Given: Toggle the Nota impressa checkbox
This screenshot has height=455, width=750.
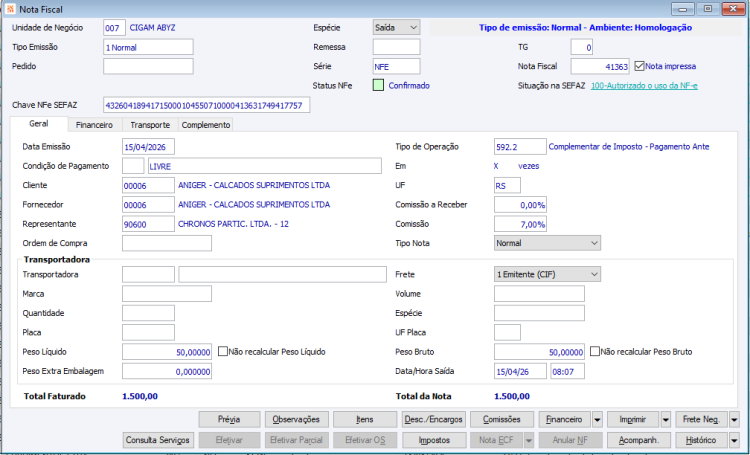Looking at the screenshot, I should click(639, 66).
